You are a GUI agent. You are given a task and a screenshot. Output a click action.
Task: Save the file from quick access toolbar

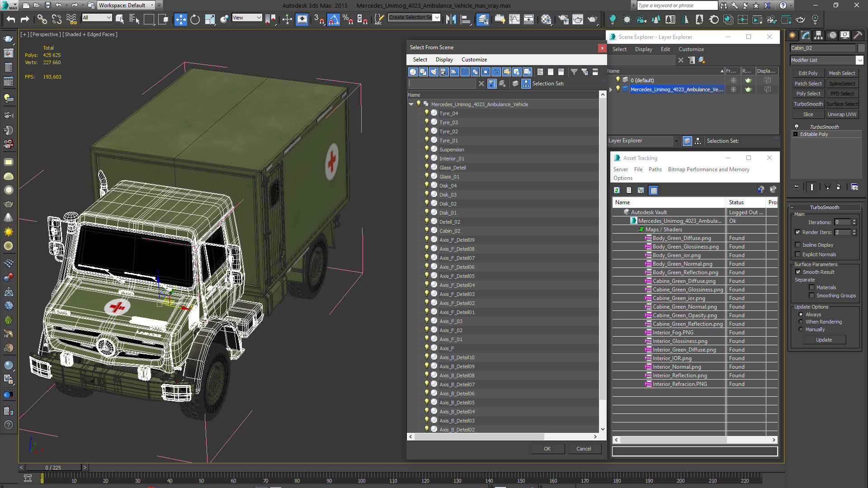point(47,5)
